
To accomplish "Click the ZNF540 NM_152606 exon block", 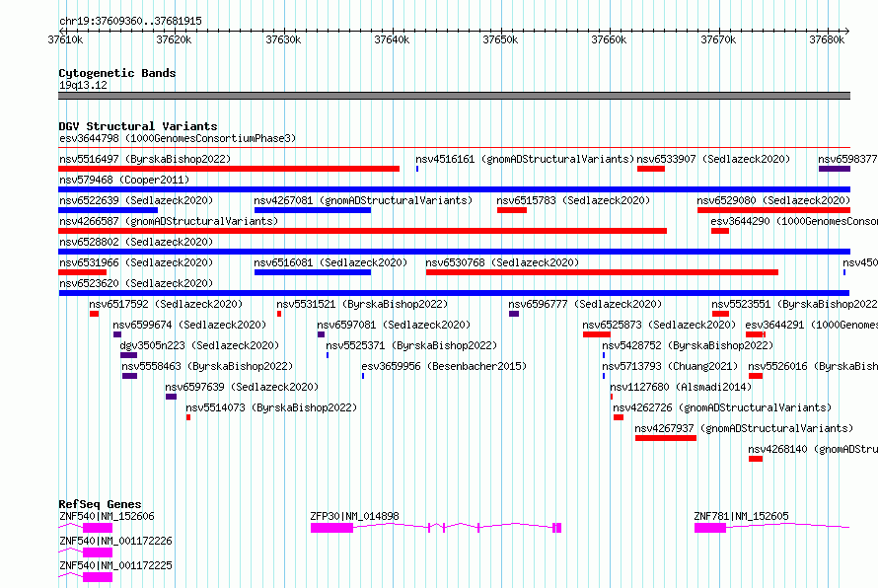I will 98,528.
